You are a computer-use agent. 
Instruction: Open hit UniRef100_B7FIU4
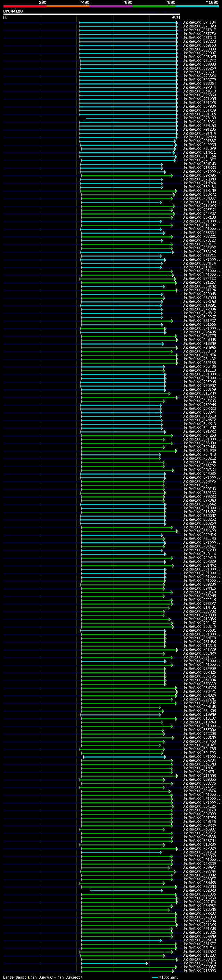[x=199, y=23]
